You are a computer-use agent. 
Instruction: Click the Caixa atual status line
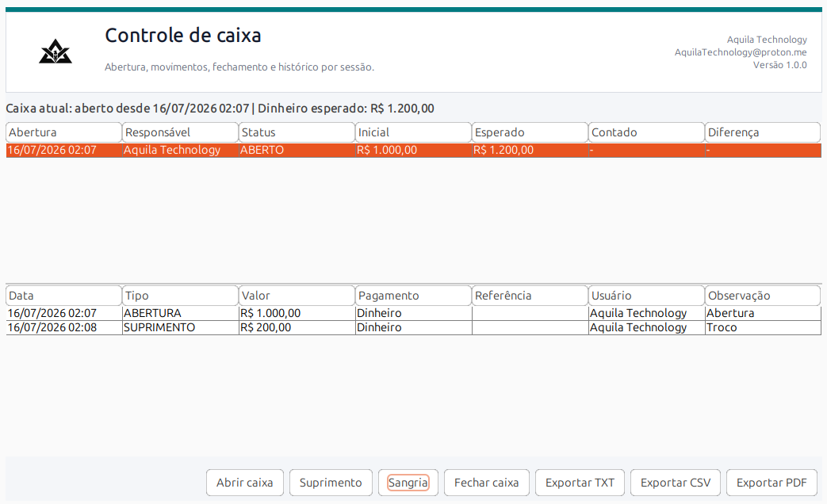click(x=220, y=109)
